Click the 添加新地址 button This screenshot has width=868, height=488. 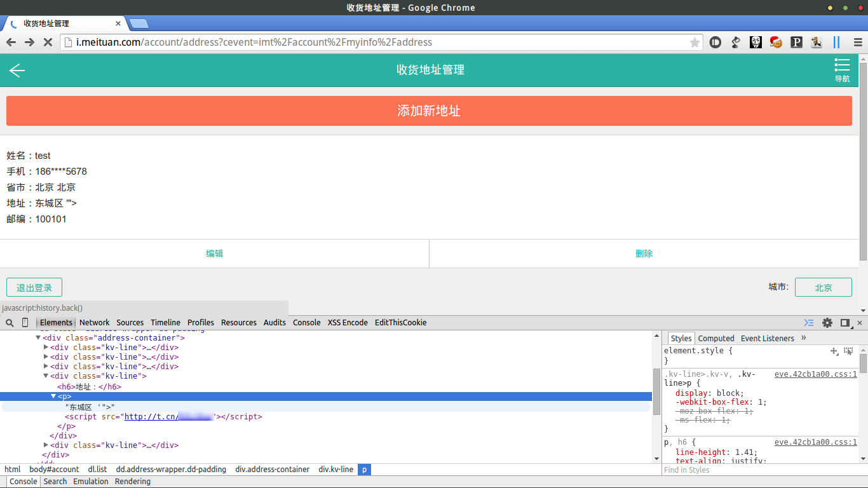point(429,111)
